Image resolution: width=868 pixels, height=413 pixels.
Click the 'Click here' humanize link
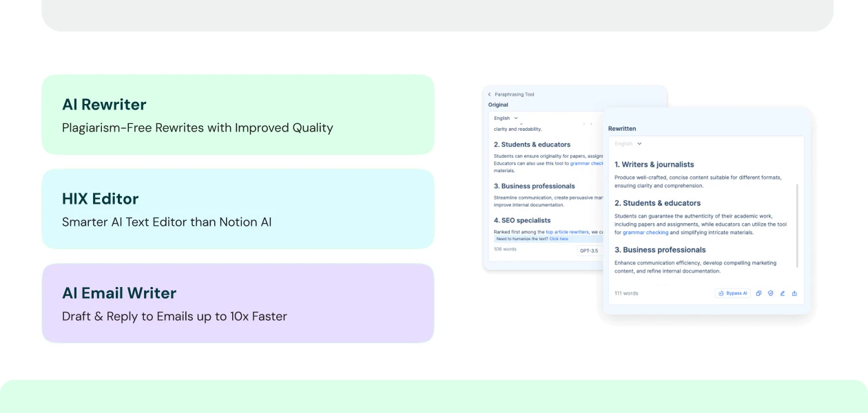[x=559, y=239]
